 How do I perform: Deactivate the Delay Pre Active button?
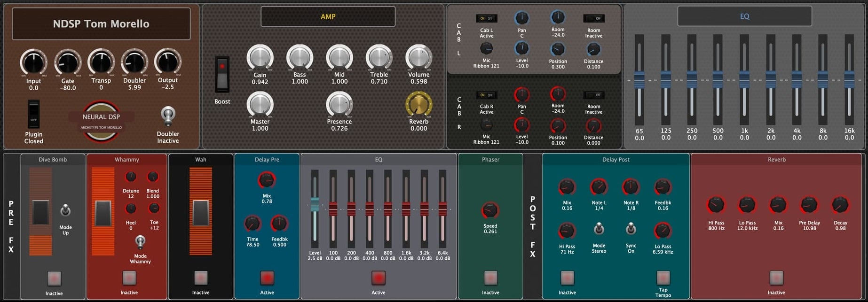point(267,278)
